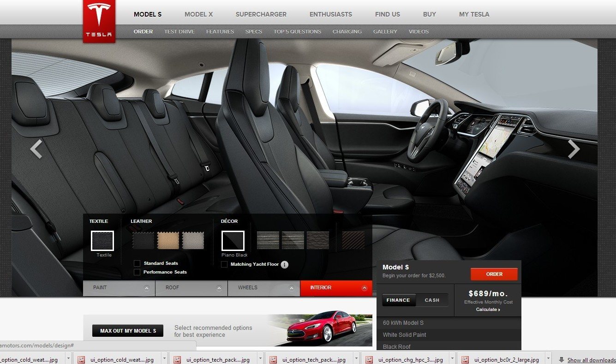Image resolution: width=616 pixels, height=364 pixels.
Task: Select the carbon fiber décor swatch
Action: tap(353, 240)
